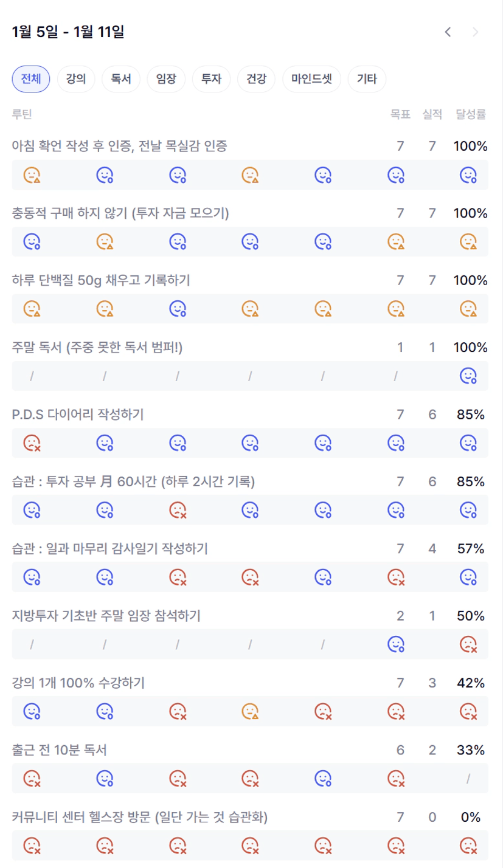
Task: Click red failed face in P.D.S 다이어리 row
Action: tap(32, 443)
